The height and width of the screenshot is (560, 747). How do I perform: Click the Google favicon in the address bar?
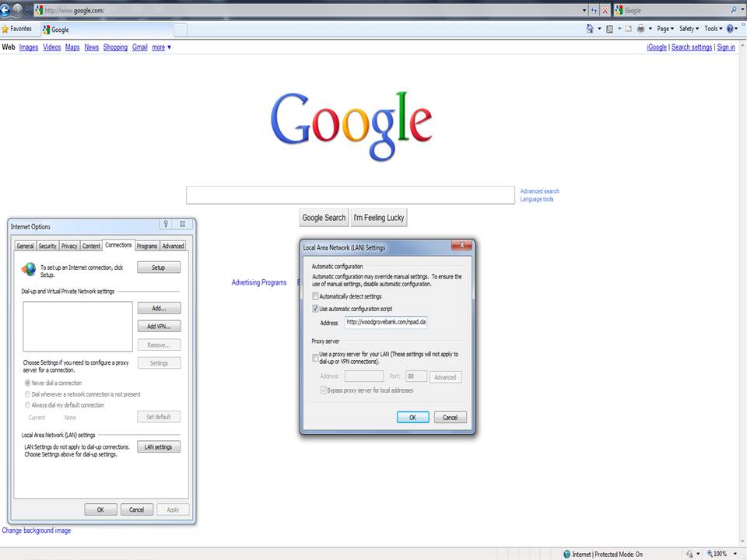[x=39, y=10]
